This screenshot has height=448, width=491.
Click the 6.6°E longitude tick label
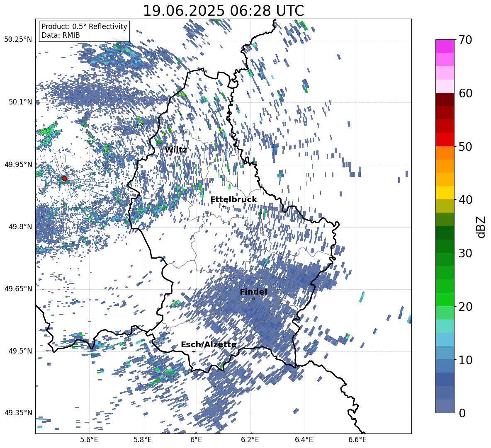click(x=357, y=440)
